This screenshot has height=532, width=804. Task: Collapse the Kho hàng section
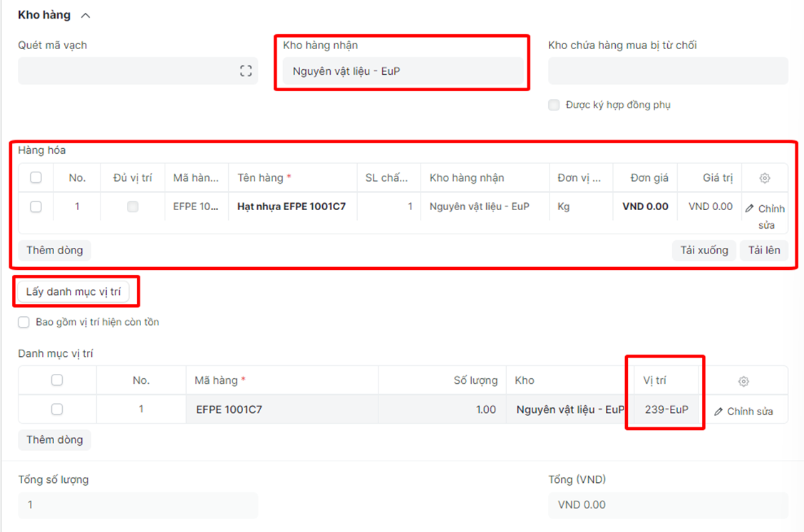pyautogui.click(x=86, y=15)
